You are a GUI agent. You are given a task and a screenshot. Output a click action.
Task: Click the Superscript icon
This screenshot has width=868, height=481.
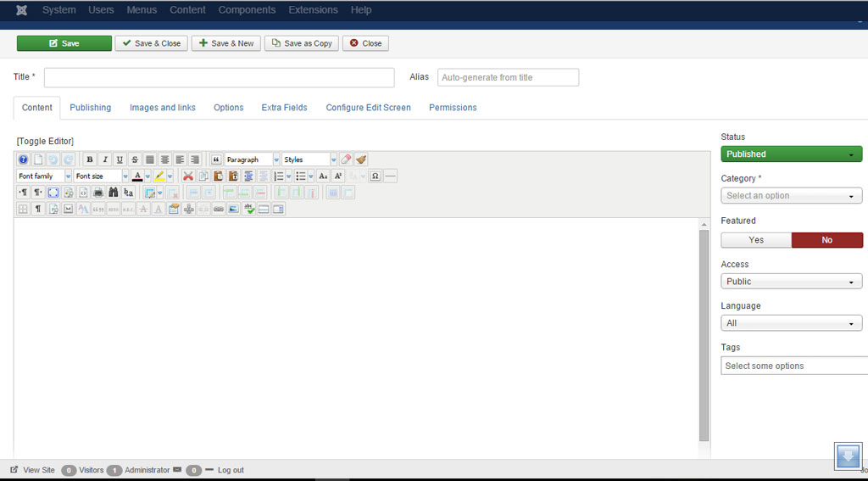[338, 176]
